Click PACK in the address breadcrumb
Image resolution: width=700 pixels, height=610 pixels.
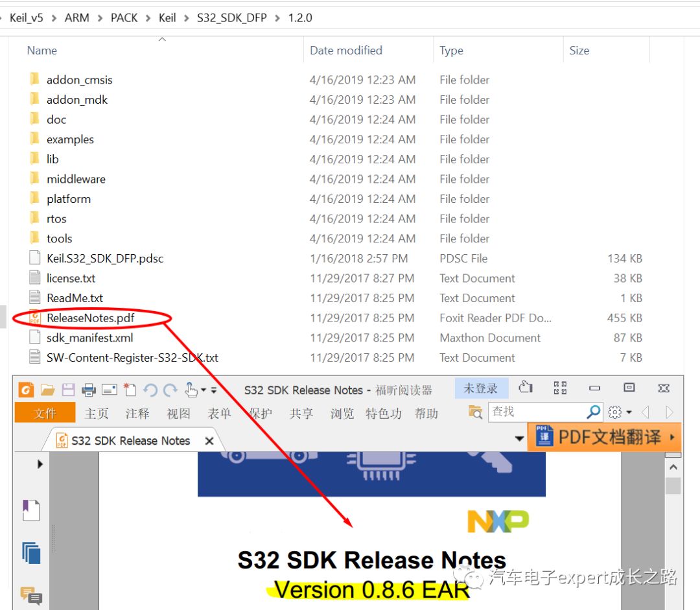[124, 18]
